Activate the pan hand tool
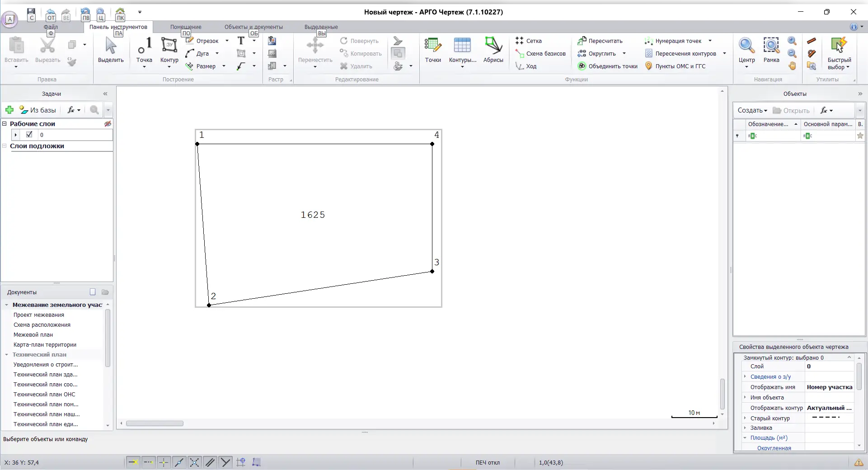The width and height of the screenshot is (868, 470). (792, 66)
